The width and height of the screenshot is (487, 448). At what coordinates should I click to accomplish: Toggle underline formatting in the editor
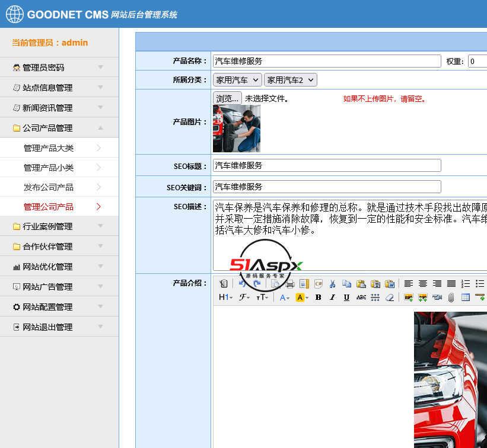point(347,298)
